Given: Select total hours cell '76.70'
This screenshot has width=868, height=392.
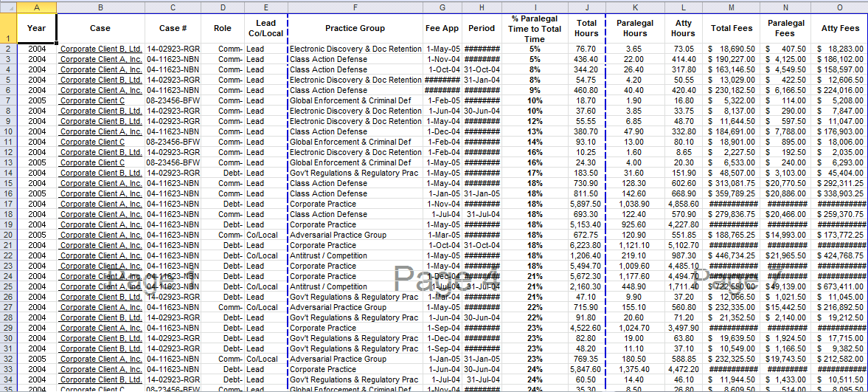Looking at the screenshot, I should (587, 49).
